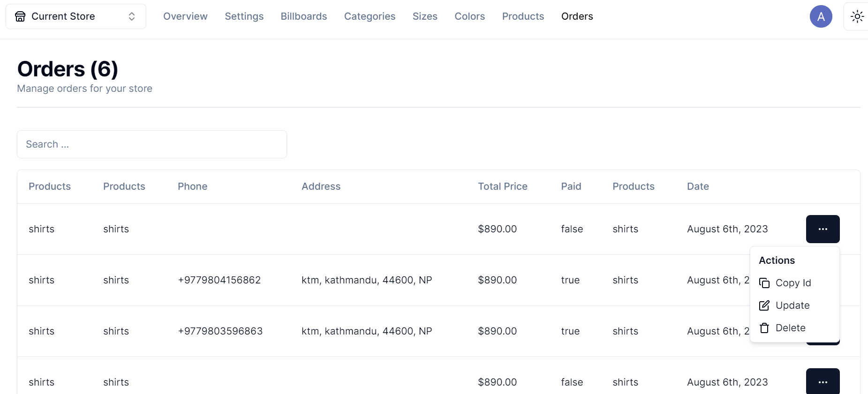This screenshot has height=394, width=868.
Task: Click the Delete trash icon
Action: pos(764,328)
